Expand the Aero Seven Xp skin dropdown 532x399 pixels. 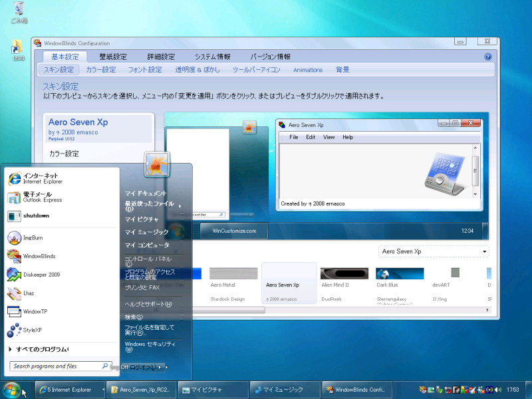coord(434,251)
